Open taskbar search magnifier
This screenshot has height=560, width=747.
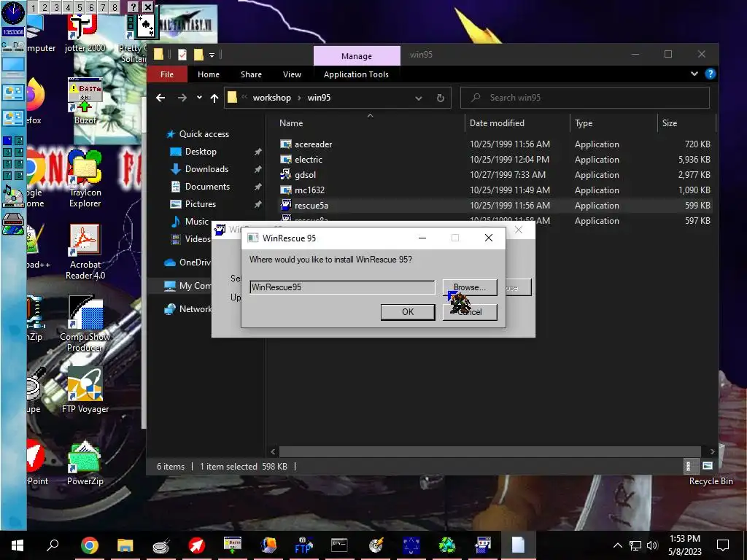pos(53,545)
